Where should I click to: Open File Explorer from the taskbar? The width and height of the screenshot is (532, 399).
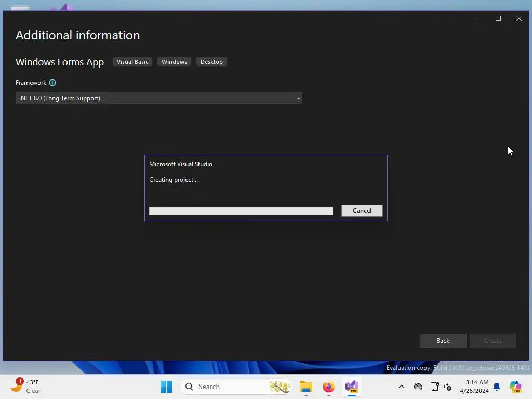(x=305, y=387)
